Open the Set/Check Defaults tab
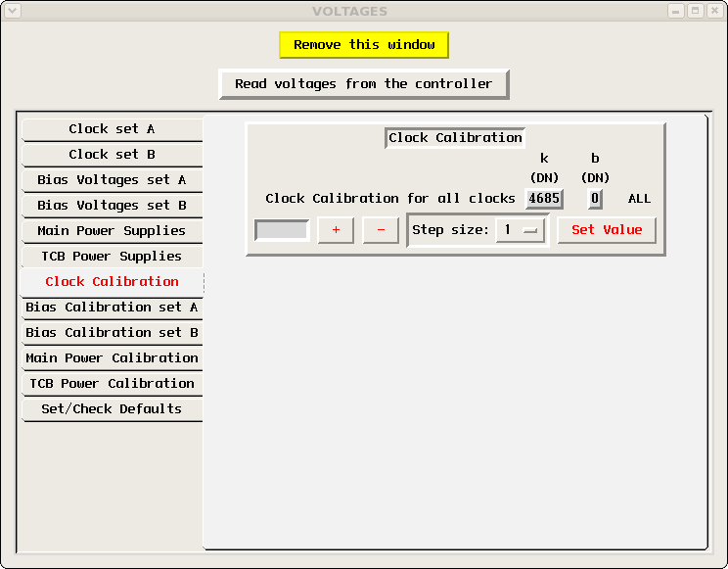This screenshot has width=728, height=569. [x=112, y=409]
